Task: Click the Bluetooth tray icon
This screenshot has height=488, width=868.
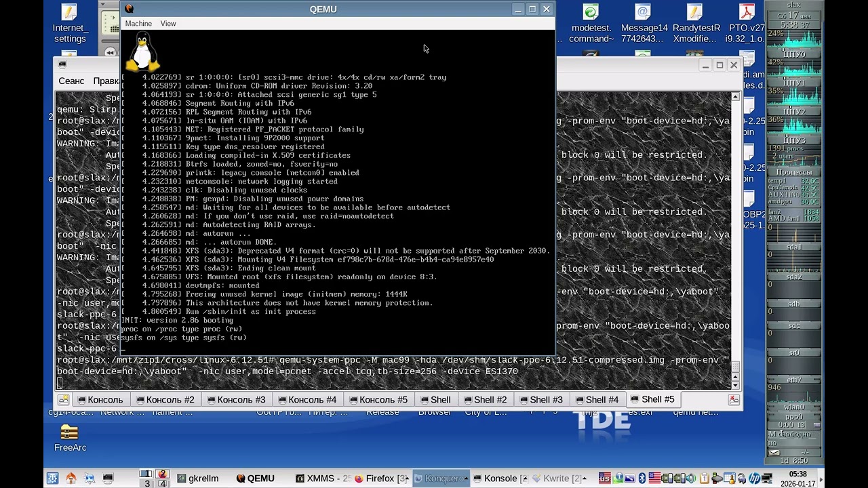Action: (642, 479)
